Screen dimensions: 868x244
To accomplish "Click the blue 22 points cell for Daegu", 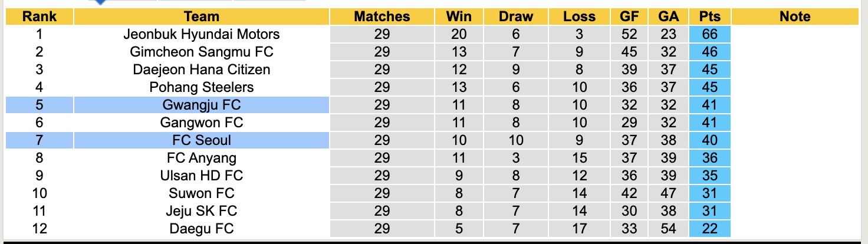I will pyautogui.click(x=709, y=229).
